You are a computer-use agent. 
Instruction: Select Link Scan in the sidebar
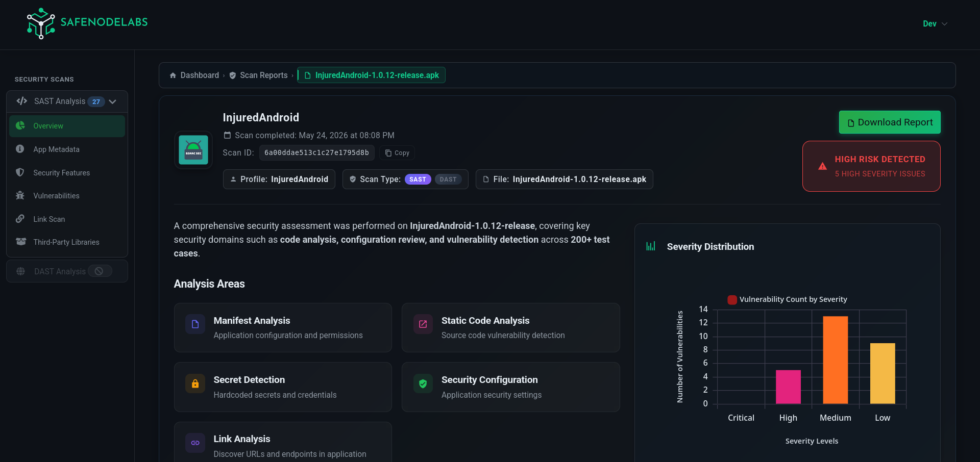point(67,219)
